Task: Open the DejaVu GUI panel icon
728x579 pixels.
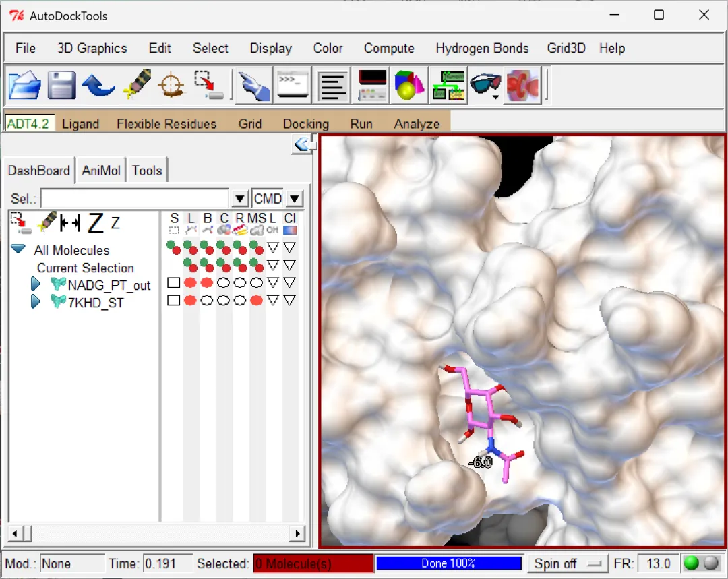Action: coord(371,85)
